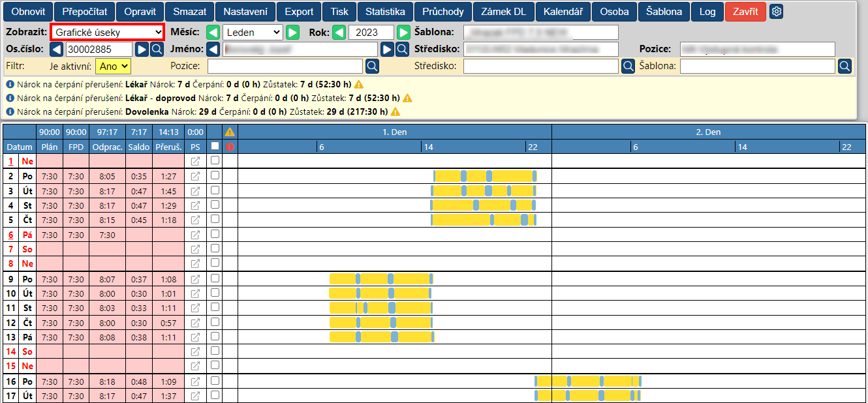Viewport: 868px width, 403px height.
Task: Click the next employee number arrow
Action: tap(142, 49)
